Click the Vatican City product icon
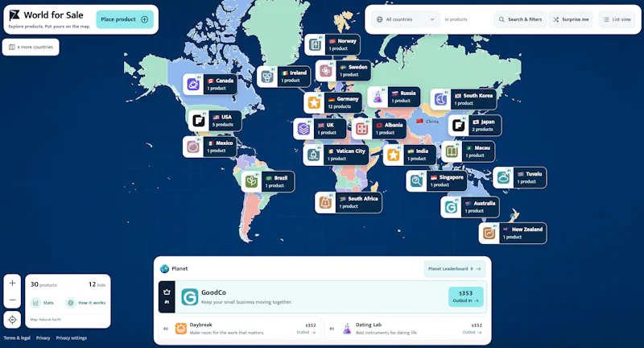 (x=314, y=155)
